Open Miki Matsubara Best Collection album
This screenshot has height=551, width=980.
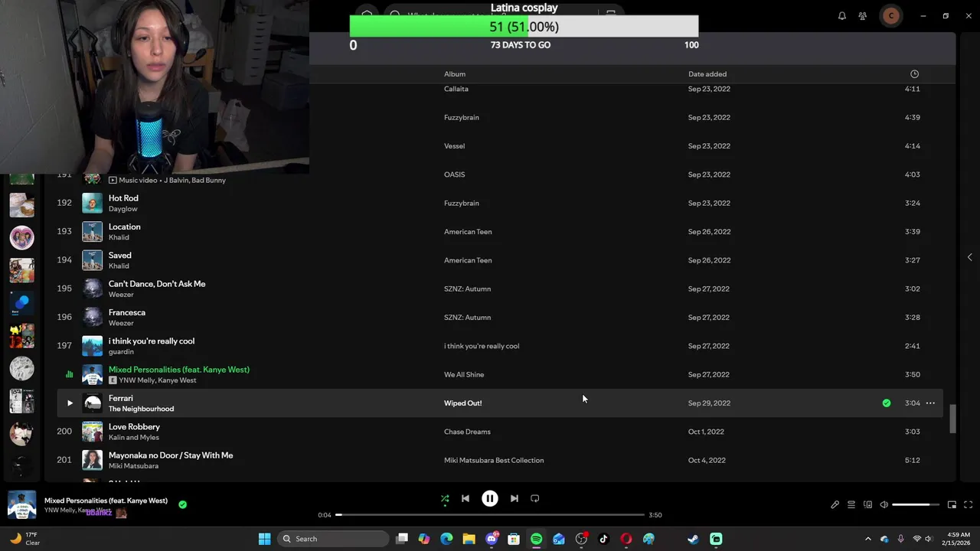click(494, 461)
